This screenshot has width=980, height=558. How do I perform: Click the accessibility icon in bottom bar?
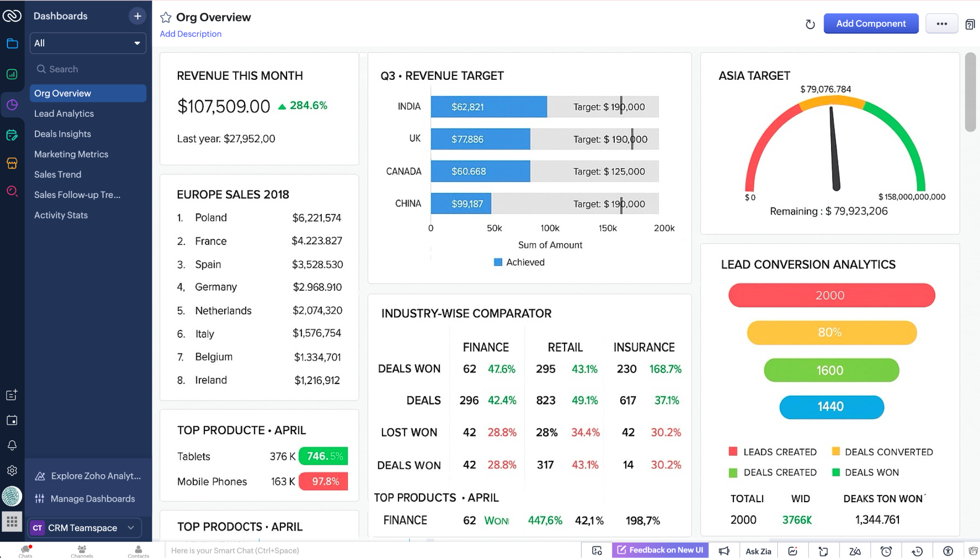[x=948, y=551]
